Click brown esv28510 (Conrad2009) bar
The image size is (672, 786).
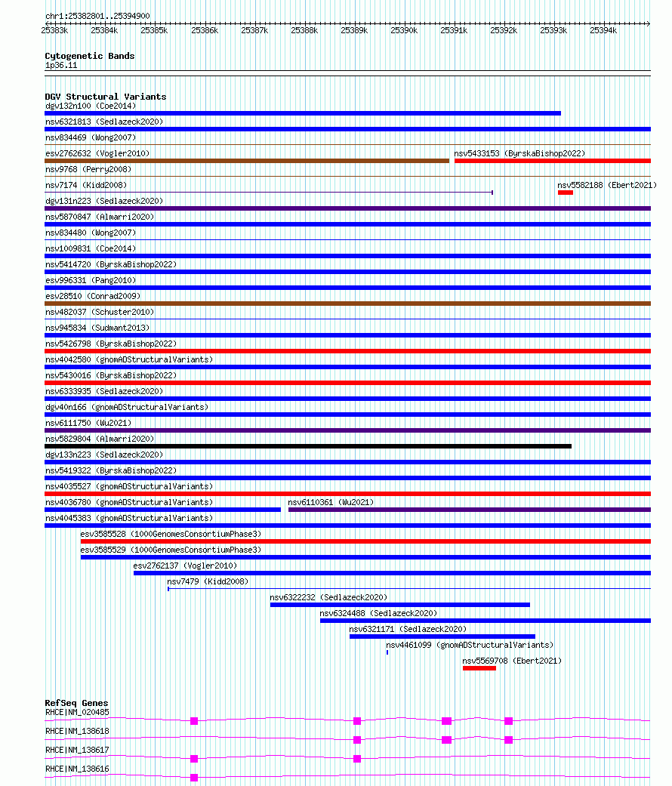coord(348,304)
